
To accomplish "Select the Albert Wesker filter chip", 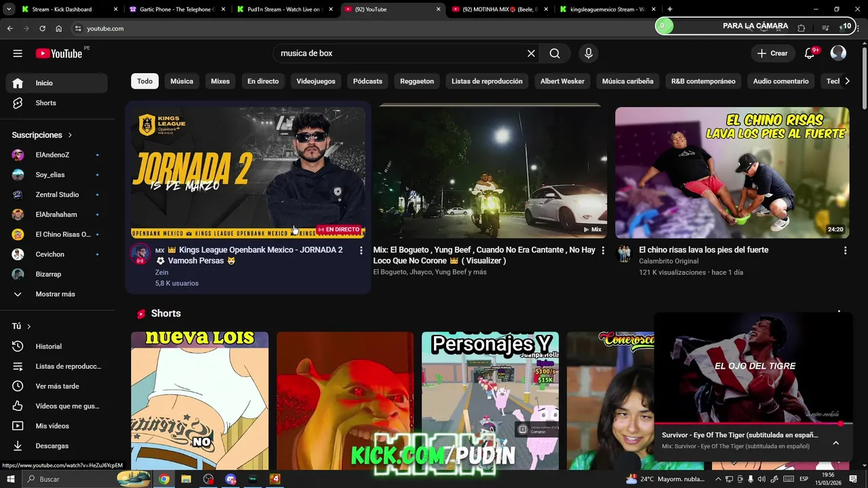I will coord(562,81).
